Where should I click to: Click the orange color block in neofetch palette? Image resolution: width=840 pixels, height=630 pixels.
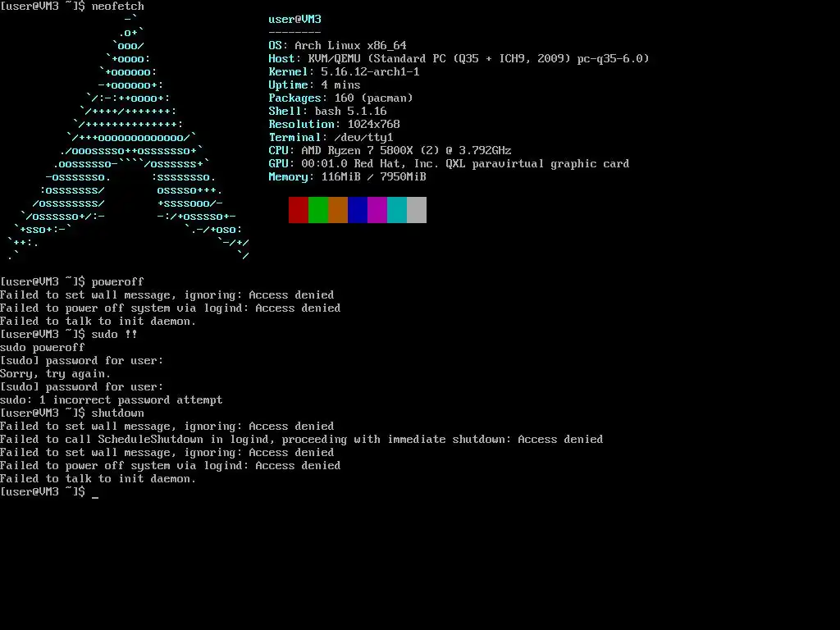click(338, 209)
